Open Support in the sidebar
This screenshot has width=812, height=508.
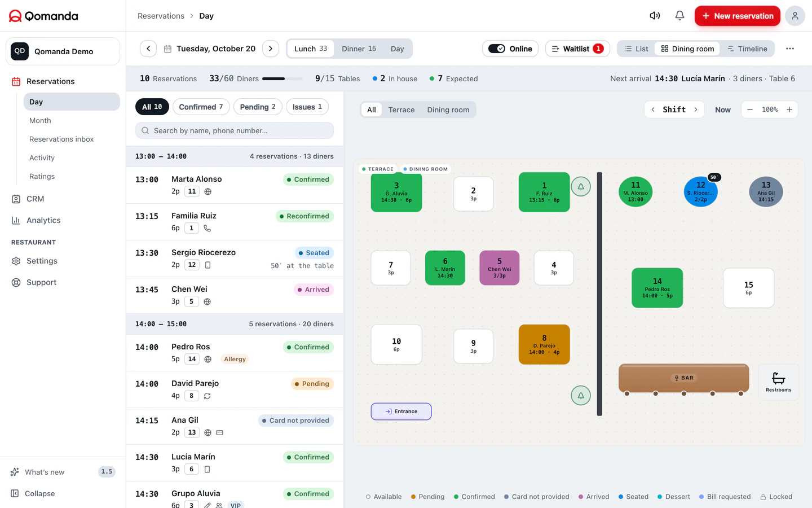tap(41, 282)
